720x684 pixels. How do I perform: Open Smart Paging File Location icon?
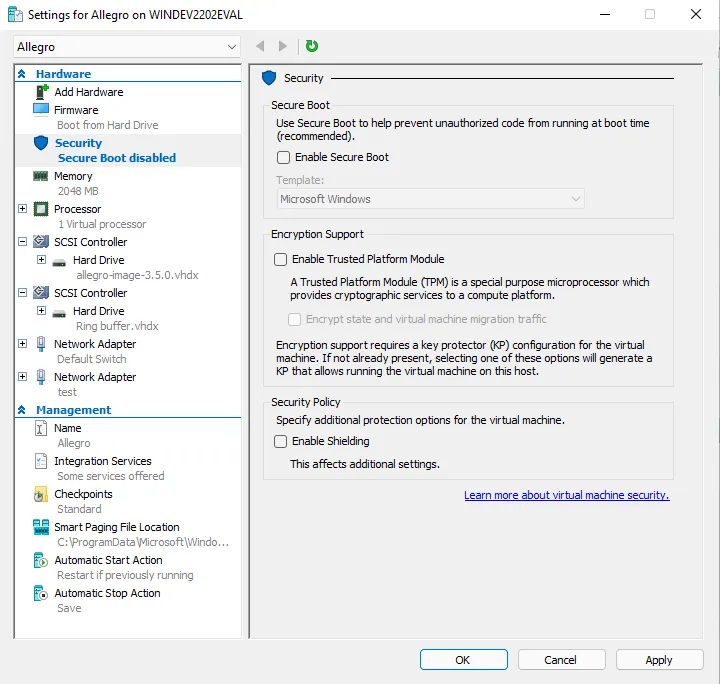pyautogui.click(x=41, y=527)
